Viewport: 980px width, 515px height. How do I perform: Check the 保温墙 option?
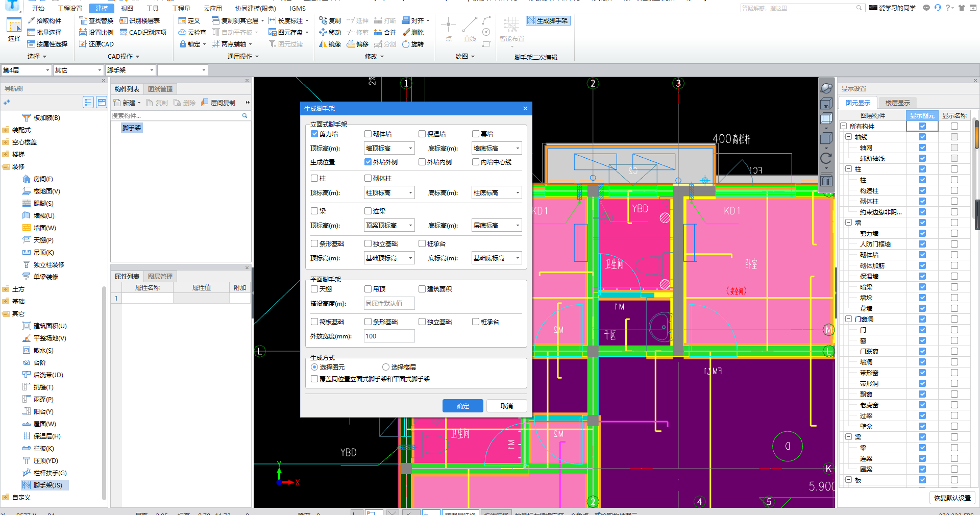[422, 134]
